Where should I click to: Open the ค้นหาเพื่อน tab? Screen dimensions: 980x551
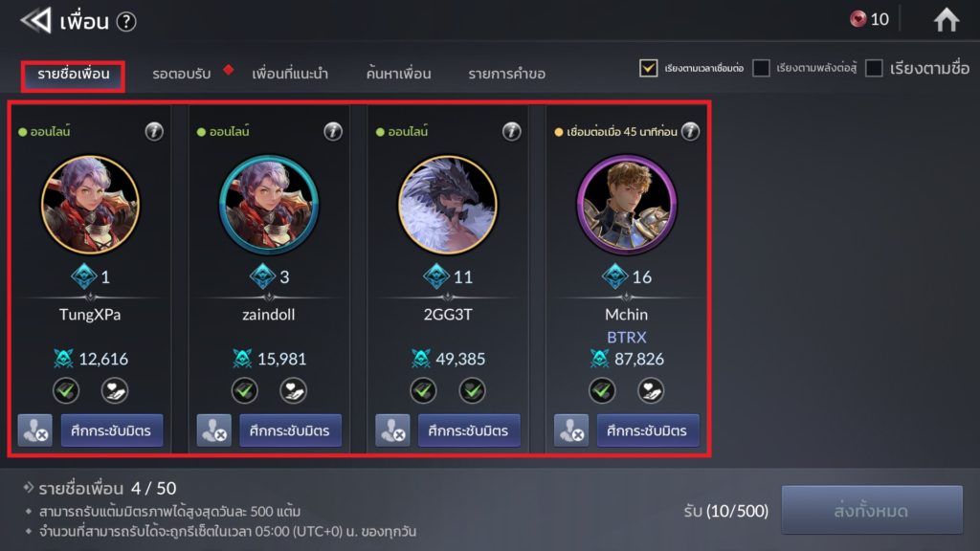click(399, 74)
